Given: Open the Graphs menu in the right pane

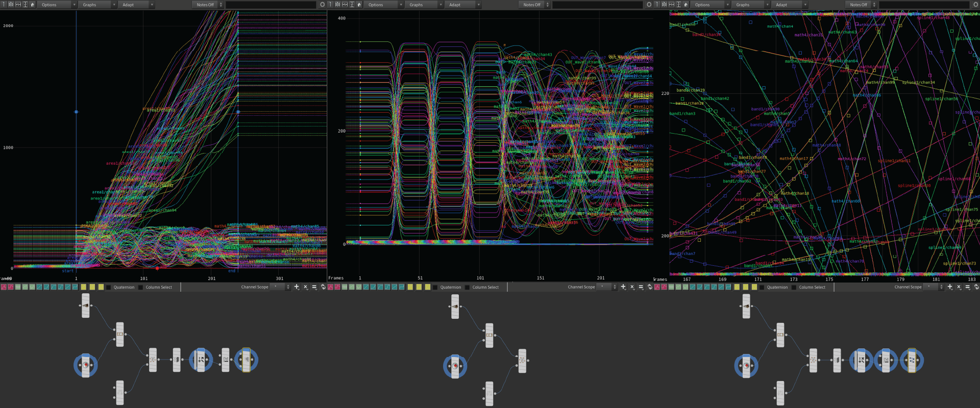Looking at the screenshot, I should (750, 5).
